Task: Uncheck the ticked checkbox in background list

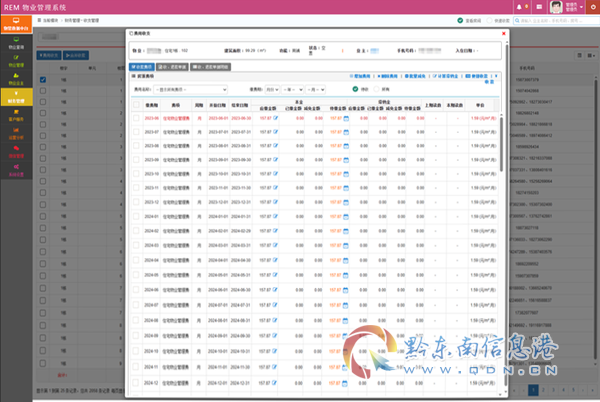Action: tap(43, 80)
